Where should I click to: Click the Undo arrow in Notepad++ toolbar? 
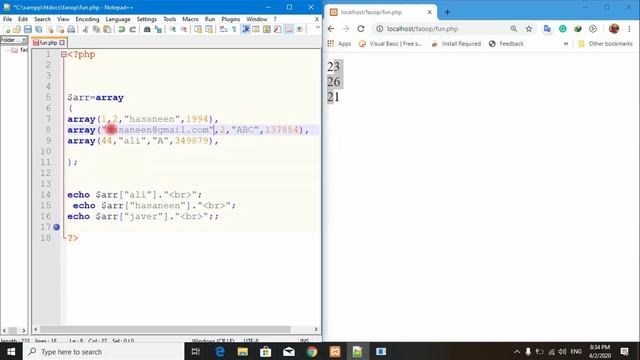[x=122, y=29]
